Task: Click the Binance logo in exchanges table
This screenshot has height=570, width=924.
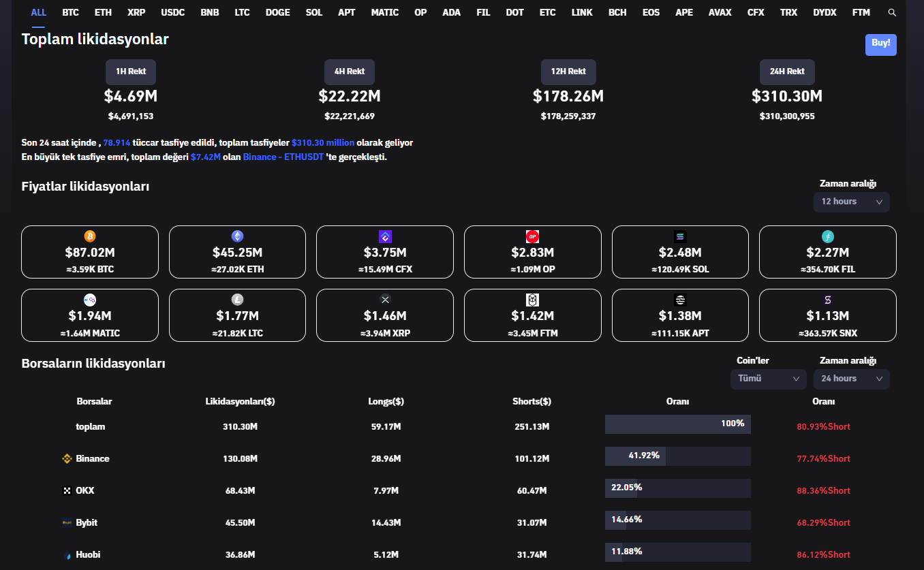Action: point(67,459)
